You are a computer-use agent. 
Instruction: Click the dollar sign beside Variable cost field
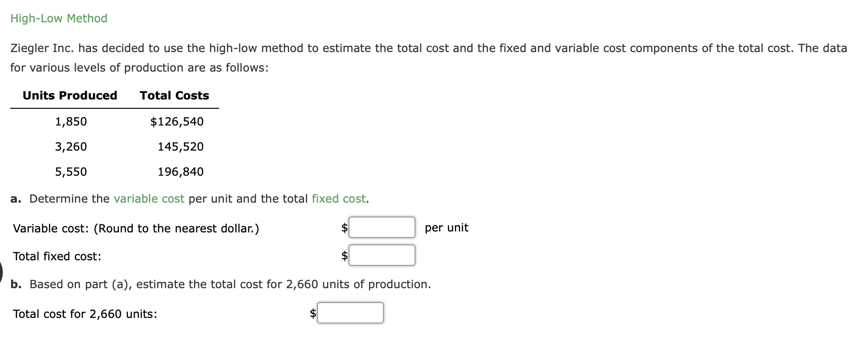point(343,228)
